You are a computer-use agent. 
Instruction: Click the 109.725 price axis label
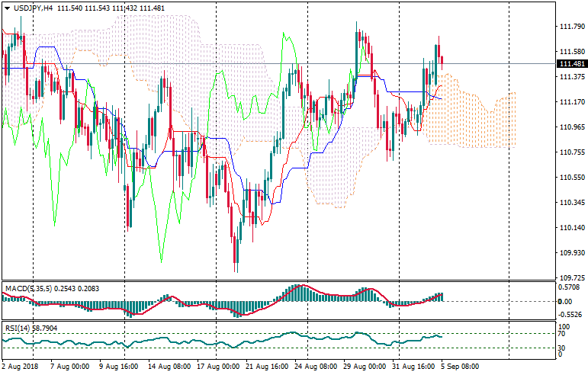tap(572, 277)
